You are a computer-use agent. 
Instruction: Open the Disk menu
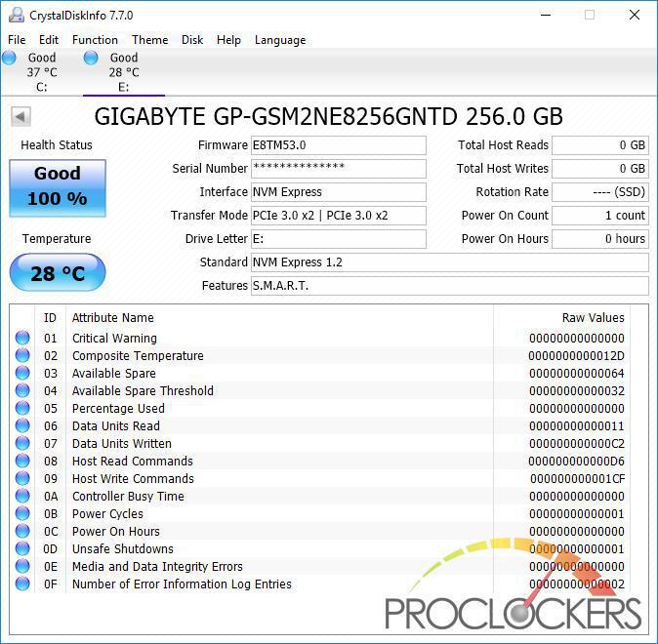[x=192, y=40]
